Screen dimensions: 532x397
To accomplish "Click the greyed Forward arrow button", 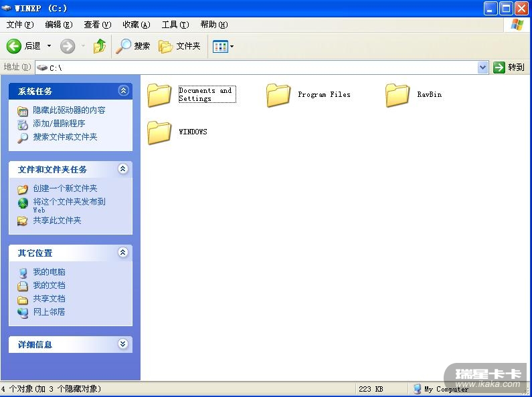I will click(68, 46).
